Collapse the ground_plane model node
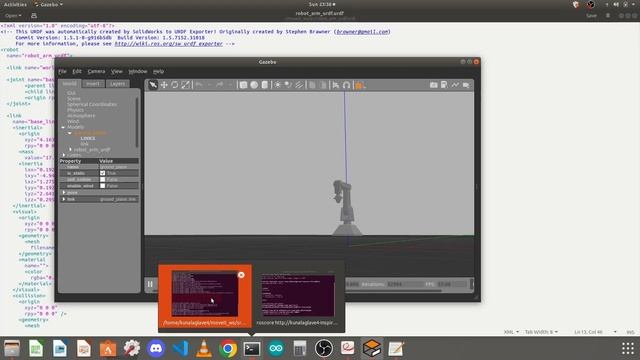The image size is (640, 360). point(70,133)
